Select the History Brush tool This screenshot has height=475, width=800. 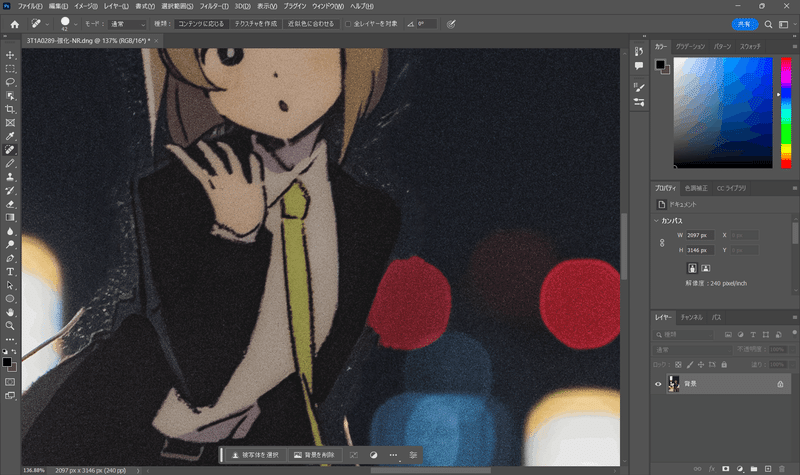click(x=10, y=190)
